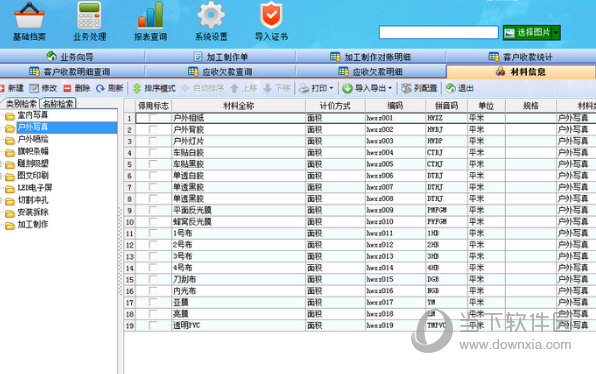596x374 pixels.
Task: Click the LED电子屏 folder icon
Action: click(x=10, y=189)
